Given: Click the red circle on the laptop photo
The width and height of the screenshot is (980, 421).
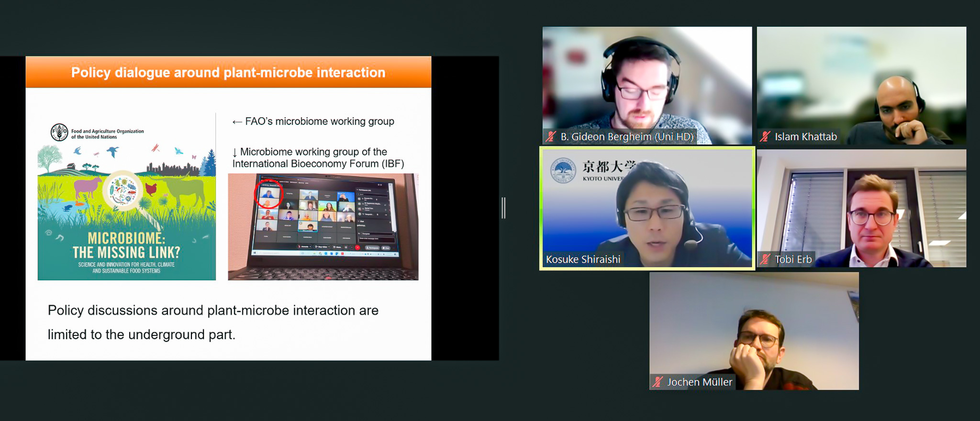Looking at the screenshot, I should coord(268,194).
